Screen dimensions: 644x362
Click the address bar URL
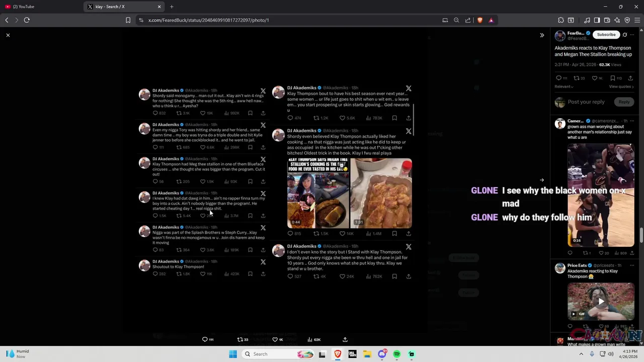(208, 20)
